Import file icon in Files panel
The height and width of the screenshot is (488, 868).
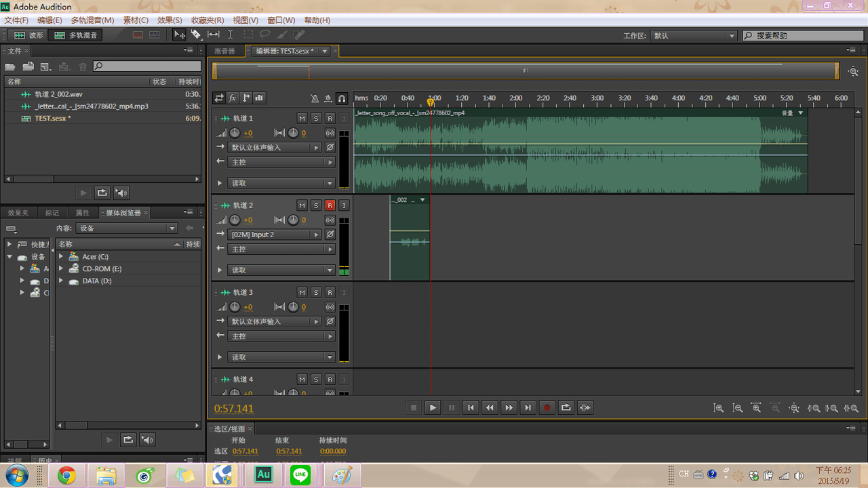28,66
